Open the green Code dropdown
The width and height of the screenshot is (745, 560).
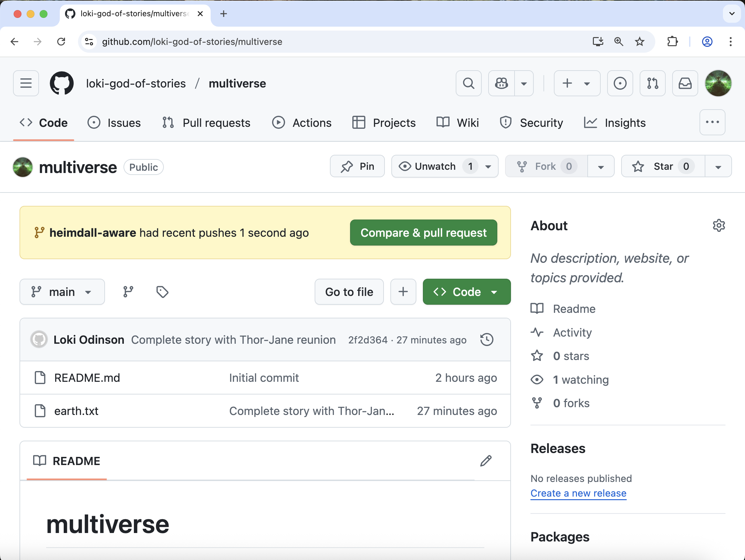466,292
